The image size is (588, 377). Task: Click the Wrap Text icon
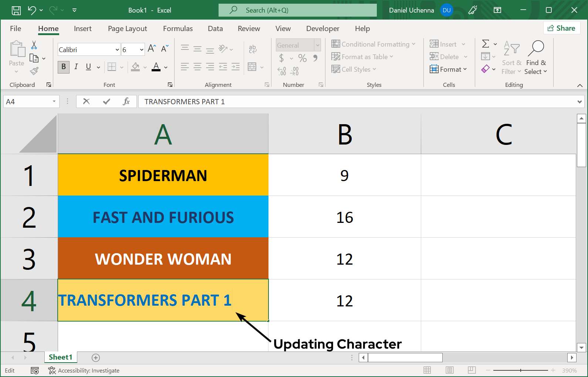tap(253, 48)
